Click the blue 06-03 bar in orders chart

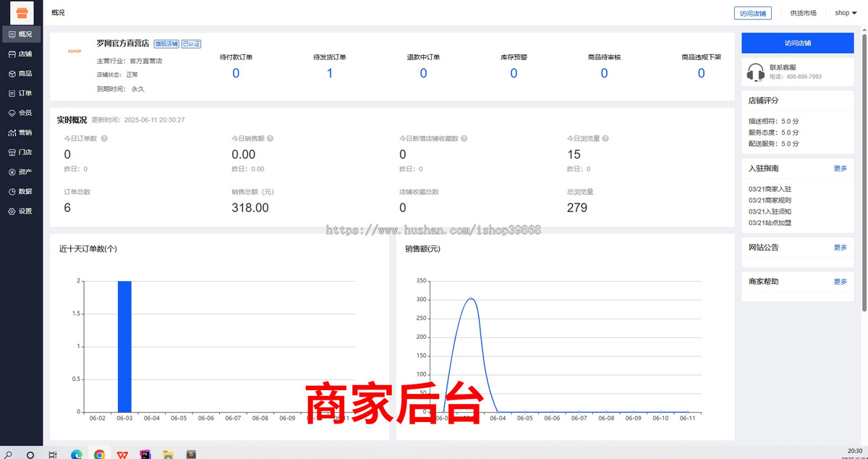point(124,346)
